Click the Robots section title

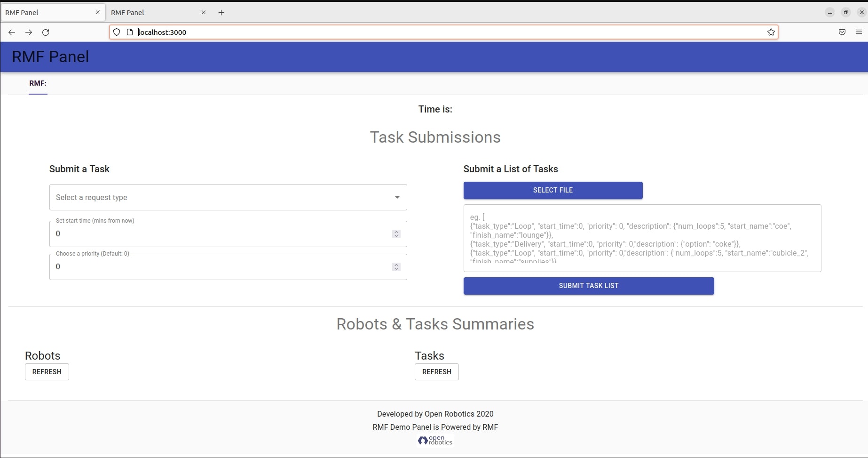click(43, 356)
